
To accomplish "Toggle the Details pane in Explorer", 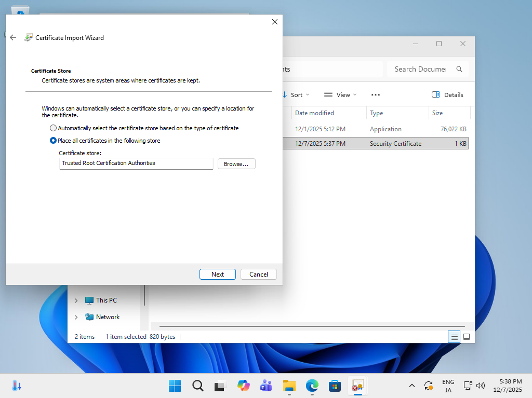I will coord(447,95).
